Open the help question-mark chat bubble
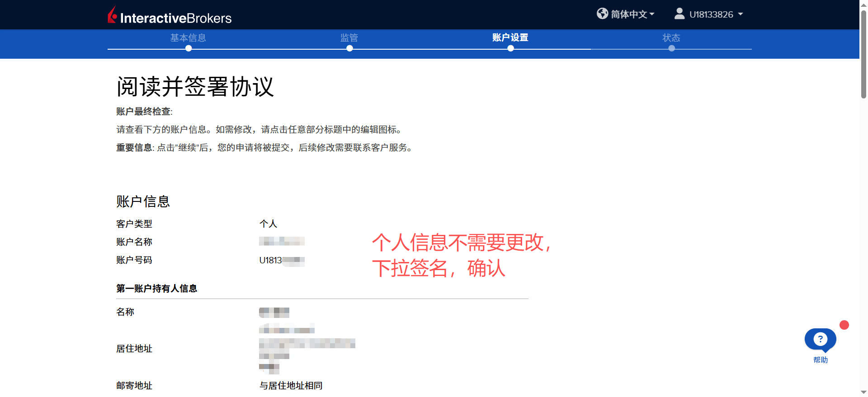 820,339
